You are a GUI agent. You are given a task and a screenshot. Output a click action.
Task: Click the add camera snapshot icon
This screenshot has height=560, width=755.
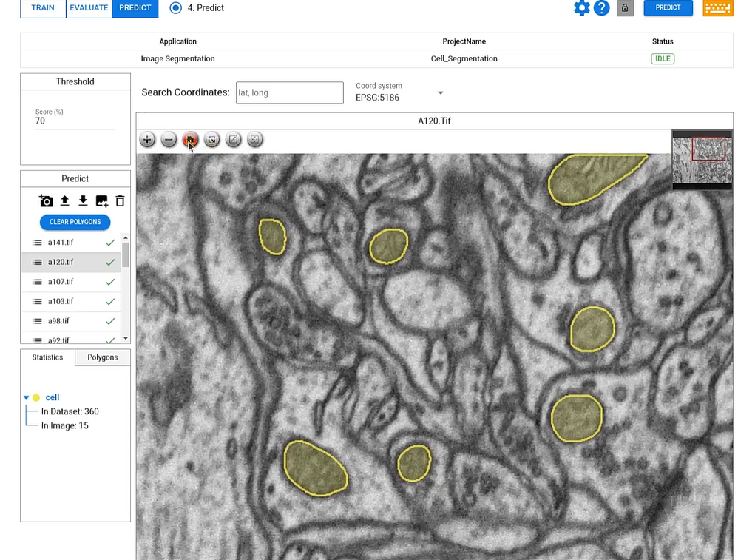(46, 201)
